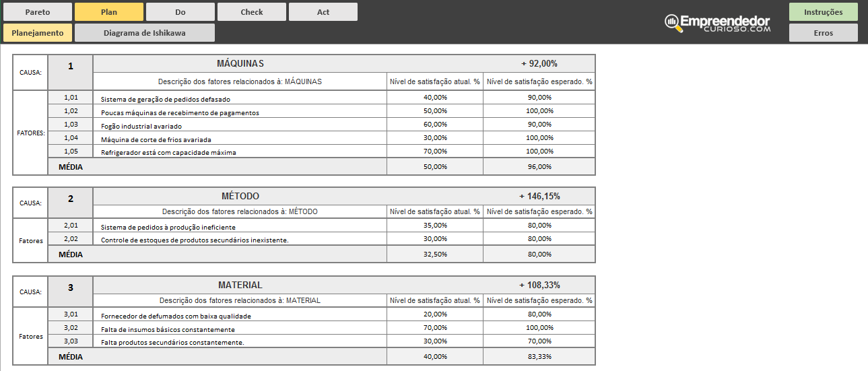Viewport: 868px width, 371px height.
Task: Click MATERIAL average 83,33% expected value
Action: [x=539, y=356]
